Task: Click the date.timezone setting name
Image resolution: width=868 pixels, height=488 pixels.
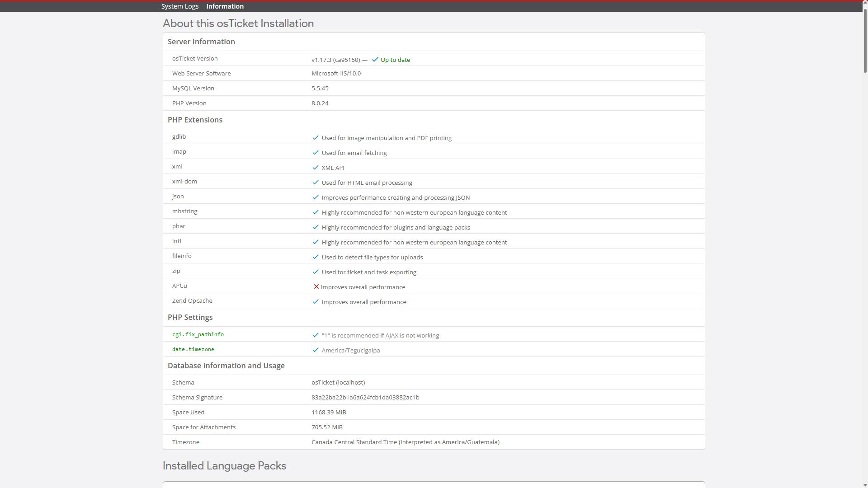Action: [193, 349]
